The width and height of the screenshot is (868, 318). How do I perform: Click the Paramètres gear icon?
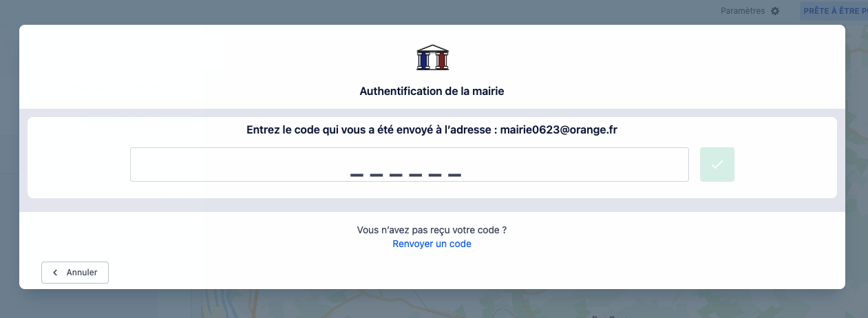click(x=775, y=11)
